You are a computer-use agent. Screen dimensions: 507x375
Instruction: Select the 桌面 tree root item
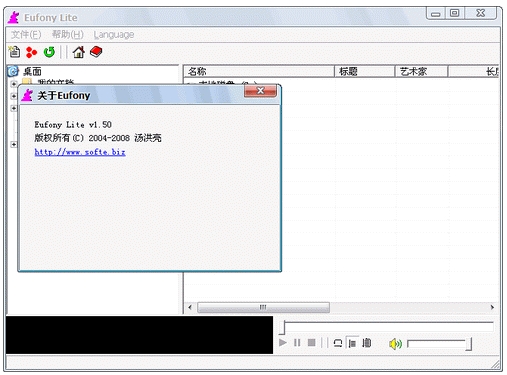(x=32, y=71)
